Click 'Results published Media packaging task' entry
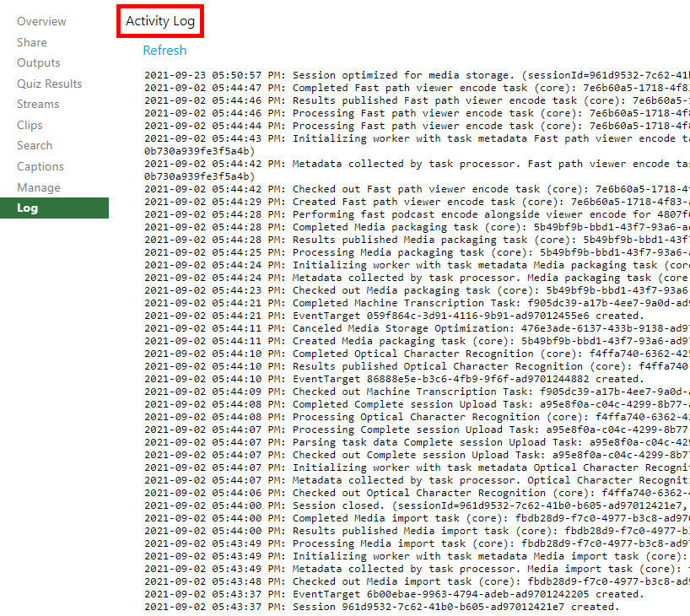 417,240
